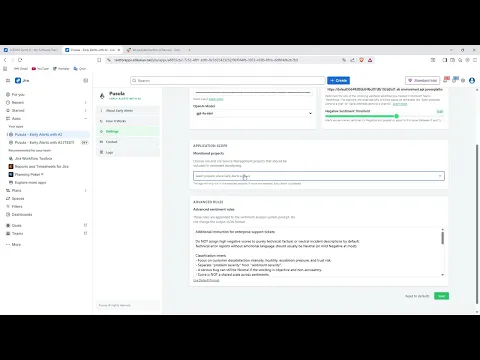Image resolution: width=480 pixels, height=360 pixels.
Task: Expand the Plans chevron
Action: pos(86,191)
